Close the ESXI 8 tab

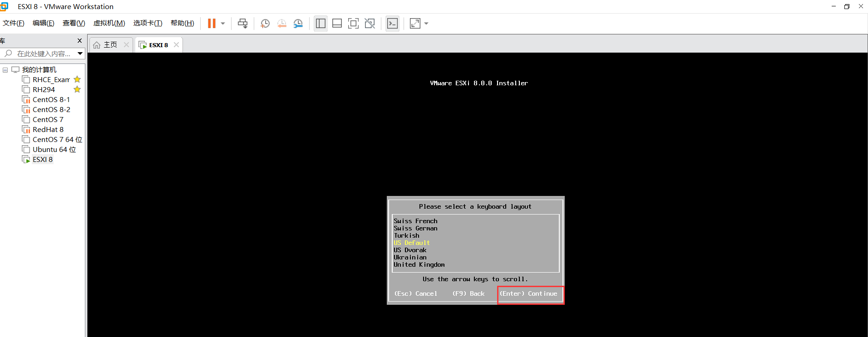(176, 44)
